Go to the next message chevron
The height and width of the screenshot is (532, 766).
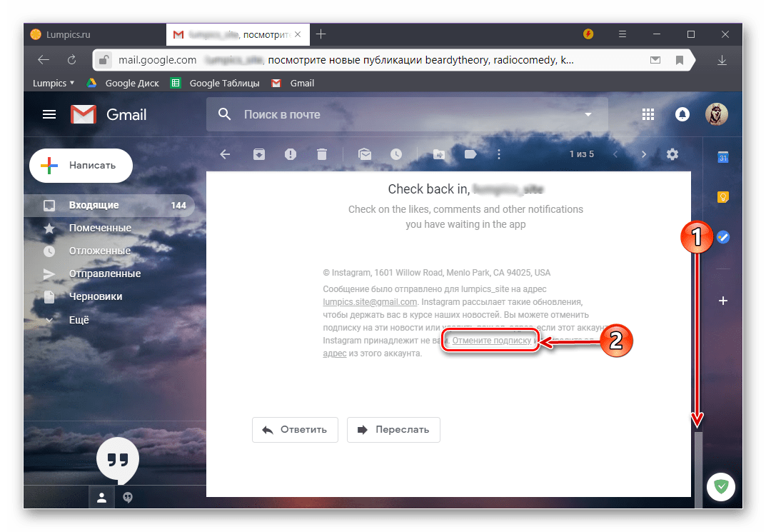(x=644, y=154)
